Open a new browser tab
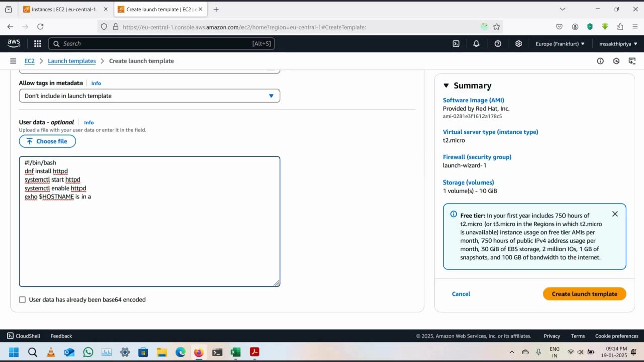 tap(216, 9)
